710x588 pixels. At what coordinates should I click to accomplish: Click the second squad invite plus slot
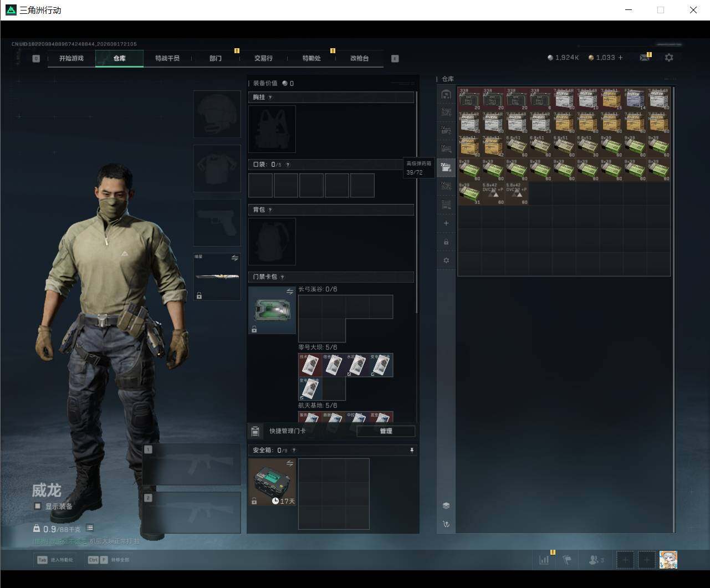pos(647,560)
